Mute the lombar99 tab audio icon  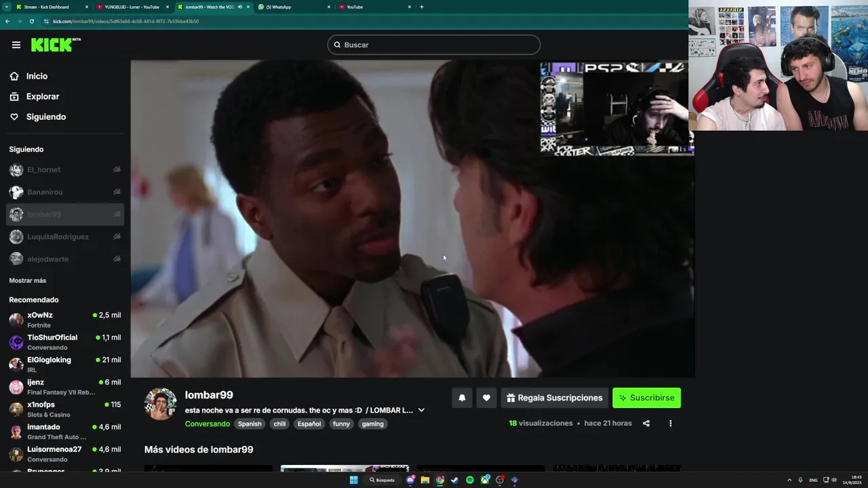click(x=239, y=7)
